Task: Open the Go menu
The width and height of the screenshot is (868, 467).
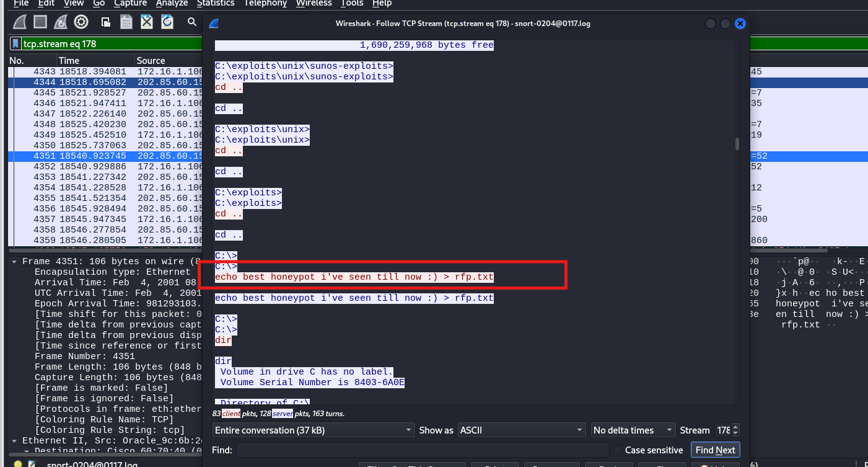Action: 99,3
